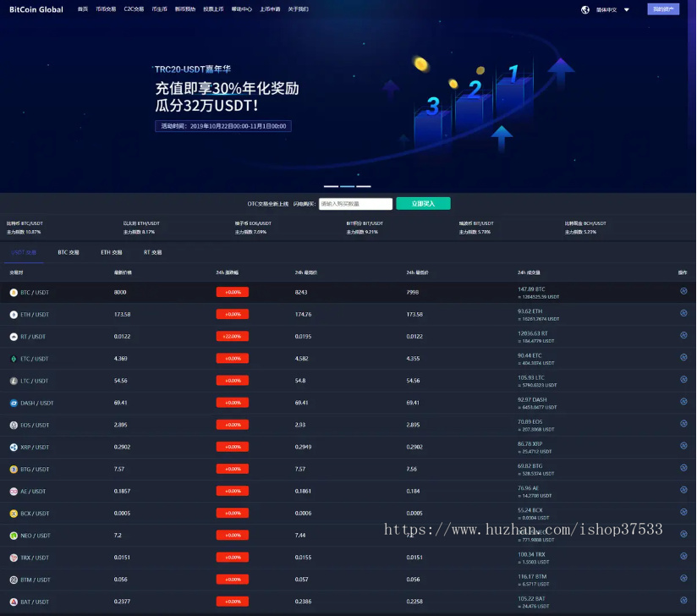Open trade action icon for ETC / USDT row
The height and width of the screenshot is (616, 697).
[x=683, y=357]
